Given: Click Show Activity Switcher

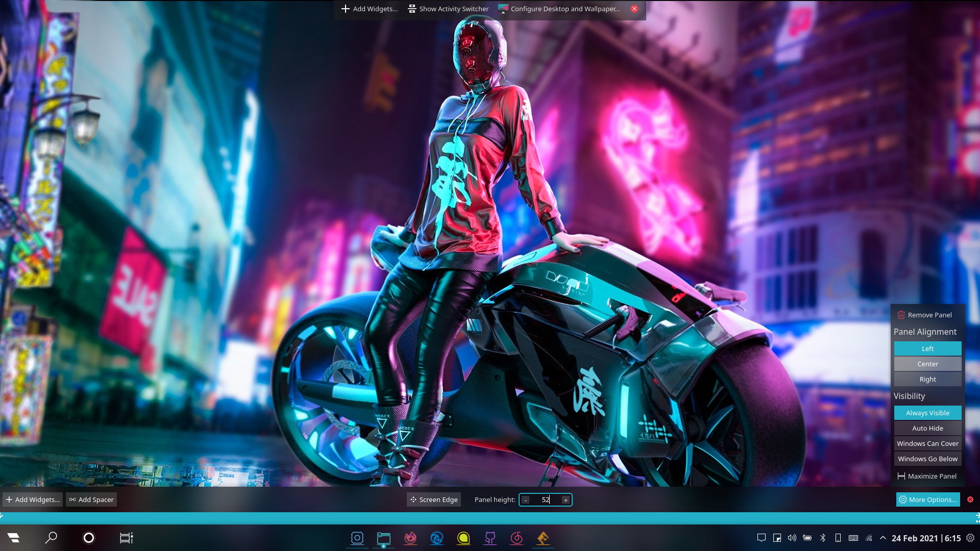Looking at the screenshot, I should (448, 9).
